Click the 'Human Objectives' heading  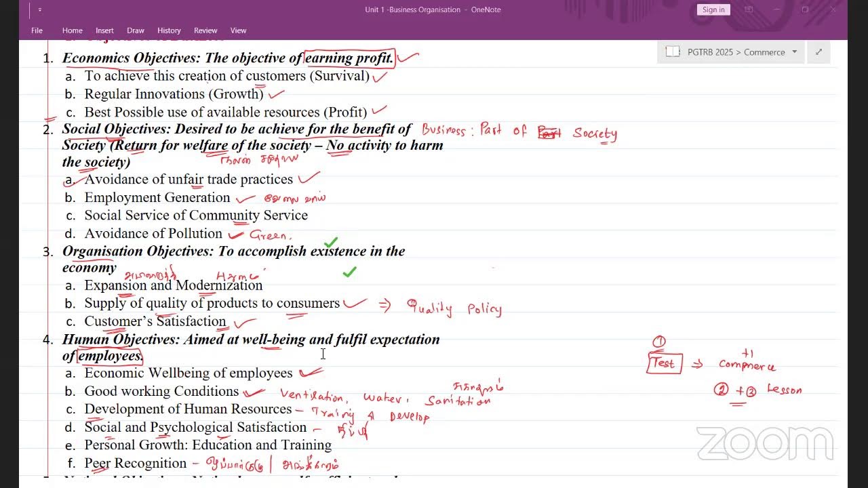pos(121,340)
